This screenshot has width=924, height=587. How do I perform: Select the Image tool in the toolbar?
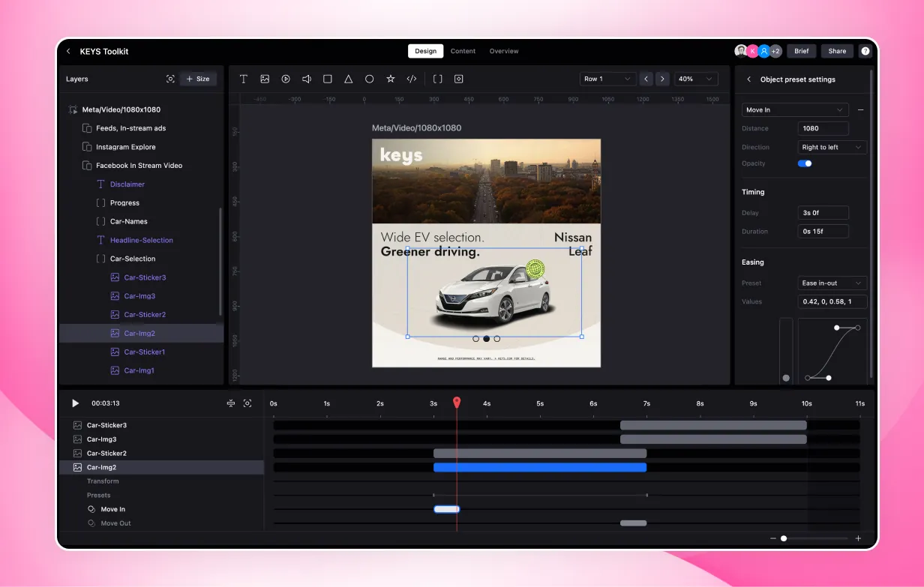pos(265,79)
